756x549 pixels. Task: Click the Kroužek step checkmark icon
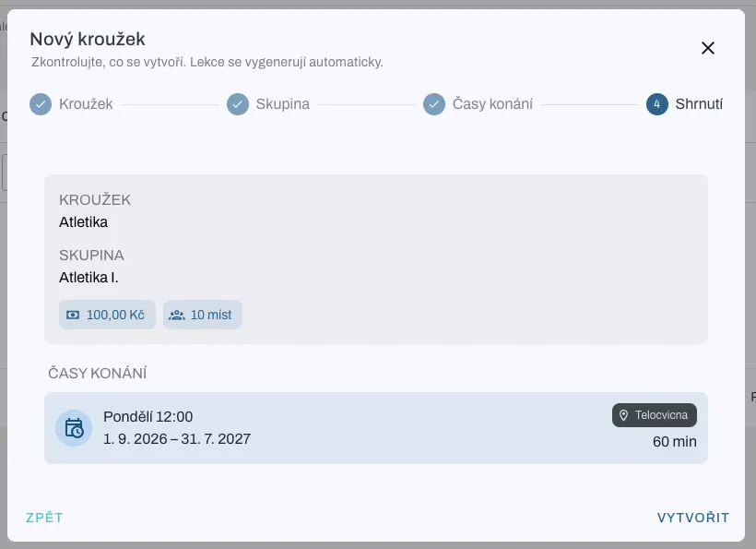tap(41, 103)
